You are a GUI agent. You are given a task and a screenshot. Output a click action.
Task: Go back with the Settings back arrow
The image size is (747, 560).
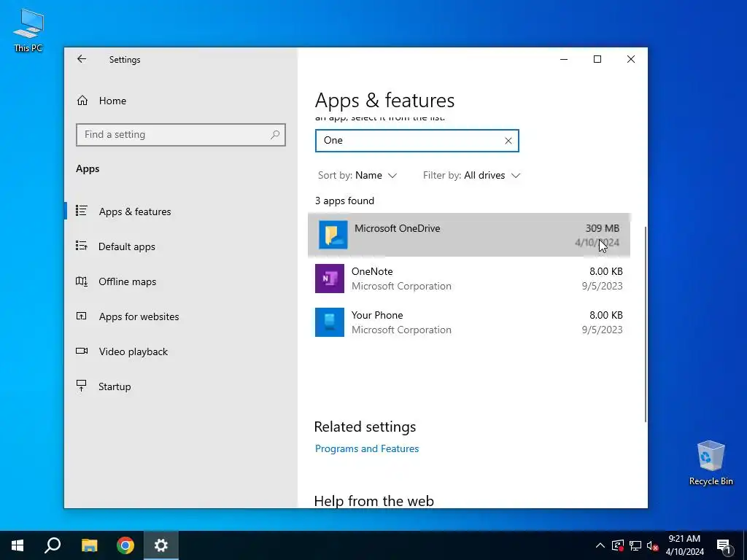click(82, 59)
